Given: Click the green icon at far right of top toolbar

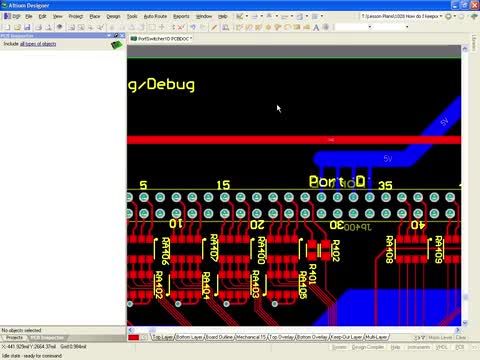Looking at the screenshot, I should pos(473,16).
